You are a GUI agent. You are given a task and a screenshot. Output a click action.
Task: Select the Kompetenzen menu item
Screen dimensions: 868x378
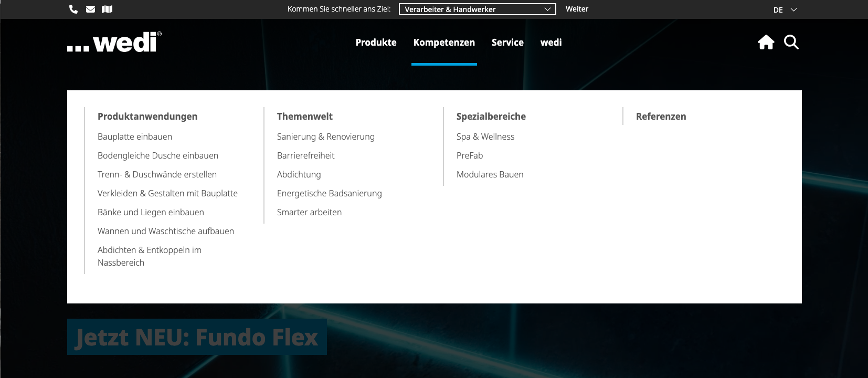444,43
